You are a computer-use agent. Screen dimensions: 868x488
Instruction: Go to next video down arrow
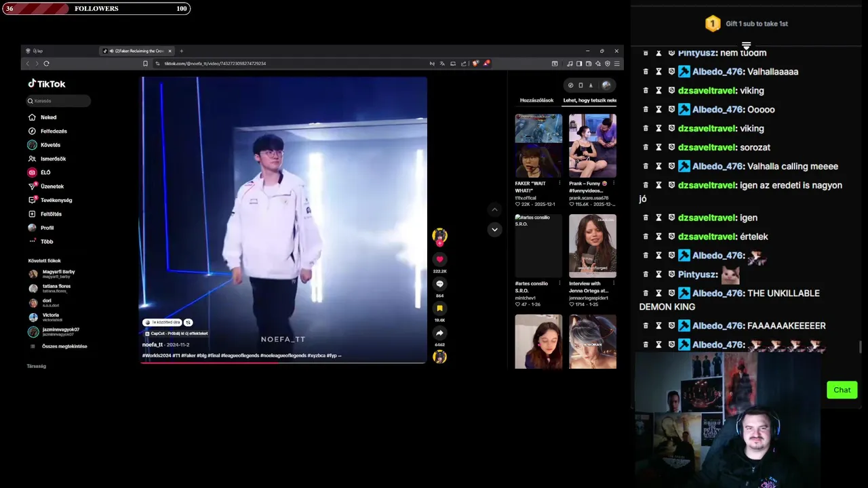pos(494,229)
